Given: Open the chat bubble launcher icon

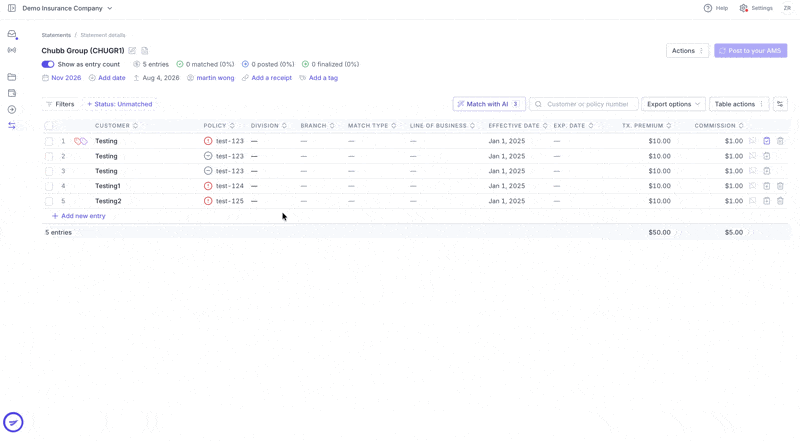Looking at the screenshot, I should coord(13,422).
